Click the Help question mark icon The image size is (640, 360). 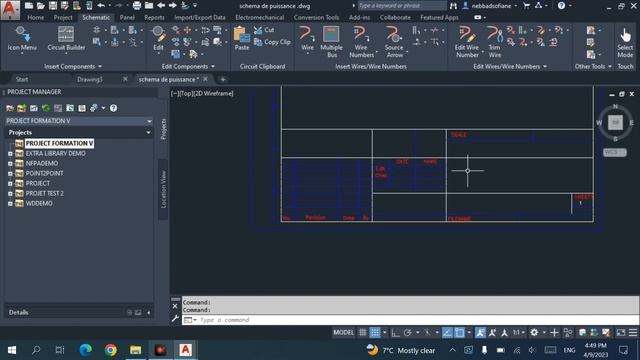pyautogui.click(x=561, y=6)
